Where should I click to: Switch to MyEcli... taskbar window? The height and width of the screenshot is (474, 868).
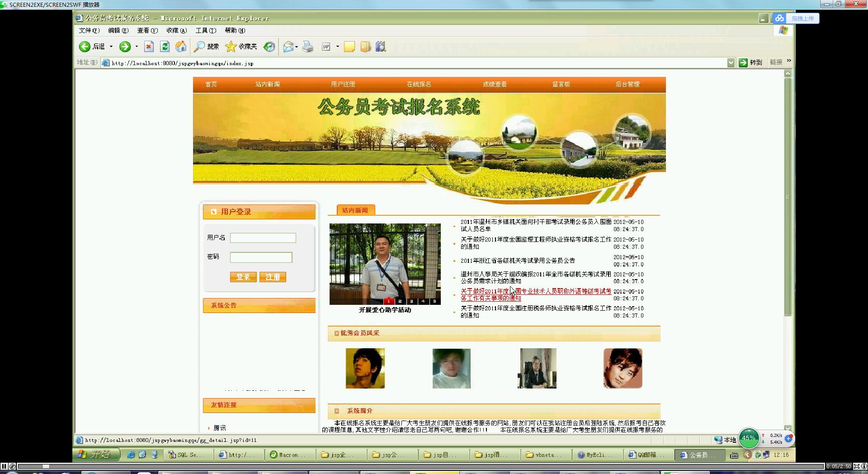pyautogui.click(x=598, y=455)
